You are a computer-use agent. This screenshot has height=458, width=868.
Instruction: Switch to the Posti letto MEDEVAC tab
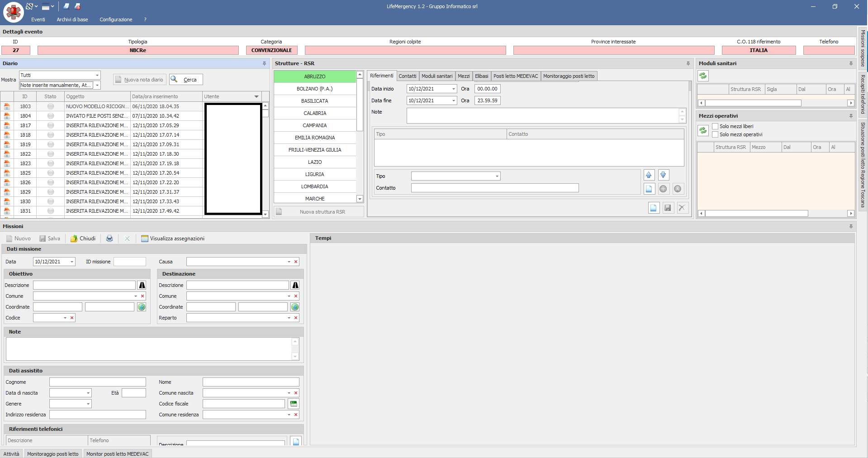pos(516,76)
